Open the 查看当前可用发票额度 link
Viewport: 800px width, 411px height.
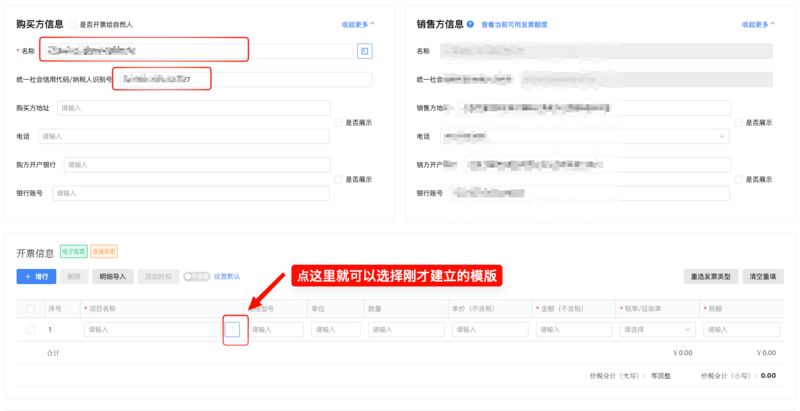pyautogui.click(x=514, y=24)
